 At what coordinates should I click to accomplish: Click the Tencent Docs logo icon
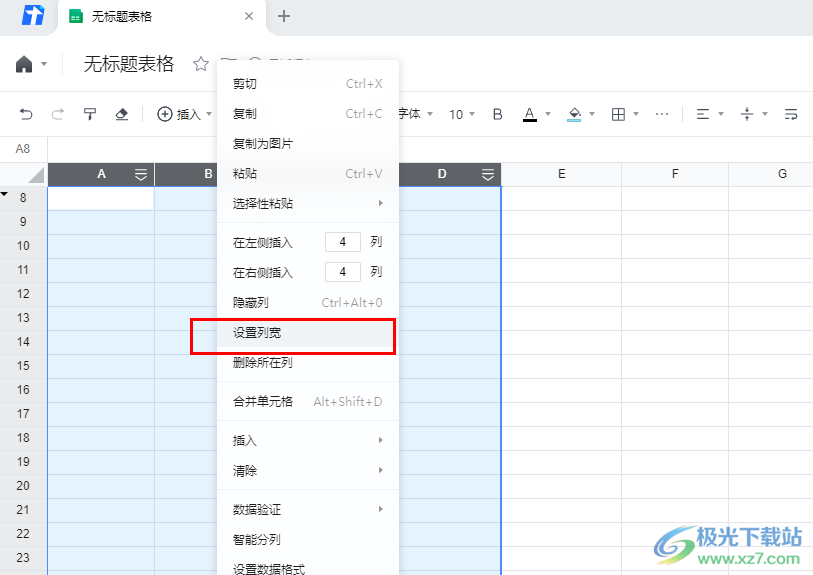[33, 16]
